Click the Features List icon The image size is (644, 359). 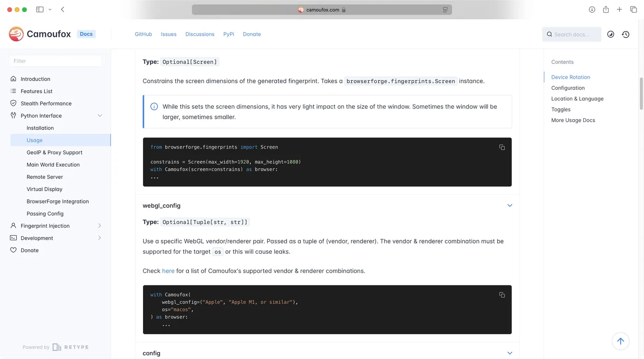pos(13,91)
